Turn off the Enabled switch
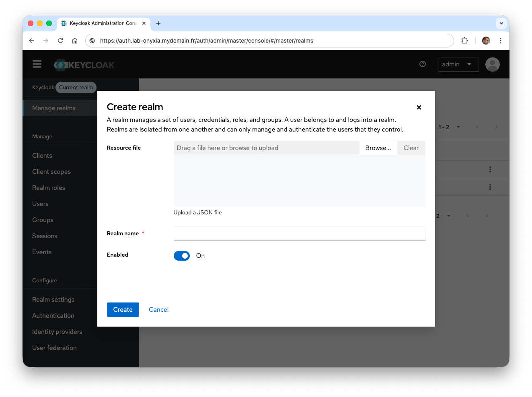 pos(182,256)
